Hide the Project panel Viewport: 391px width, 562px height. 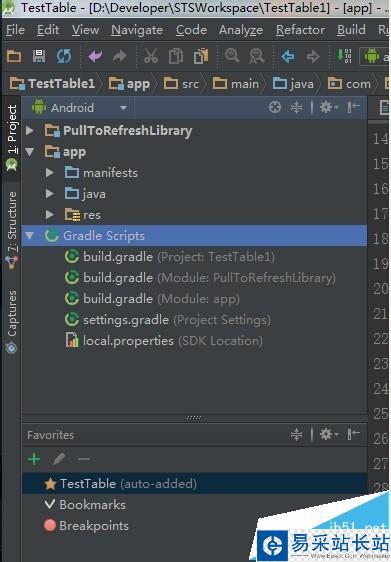tap(353, 107)
